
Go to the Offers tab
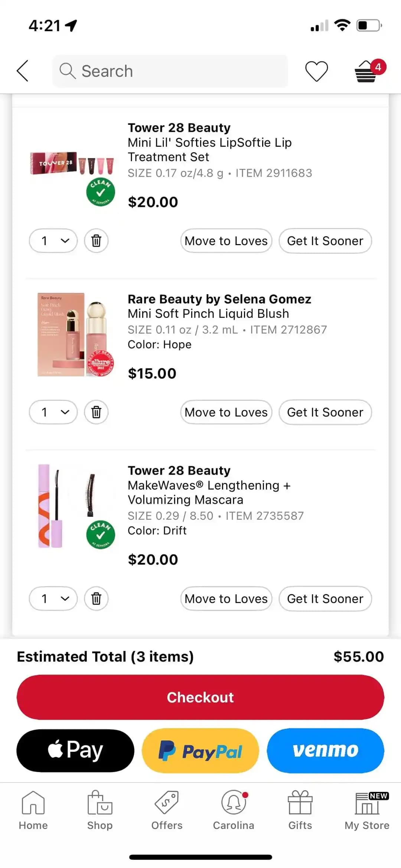(167, 810)
